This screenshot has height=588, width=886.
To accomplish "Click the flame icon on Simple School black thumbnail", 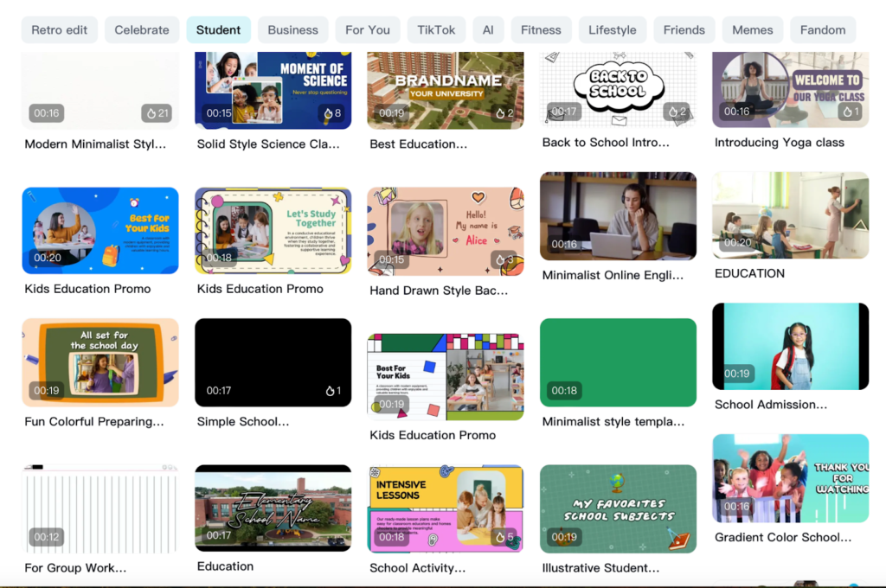I will click(x=330, y=391).
